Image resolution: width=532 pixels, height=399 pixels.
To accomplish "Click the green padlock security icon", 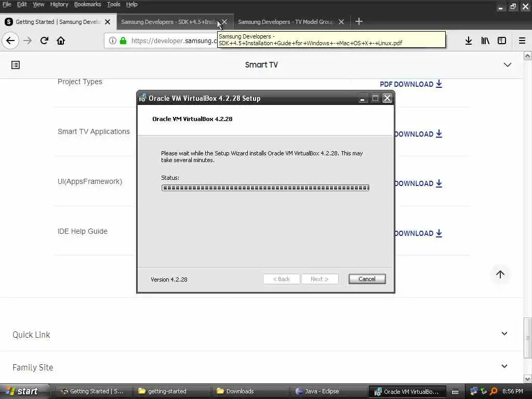I will point(123,41).
